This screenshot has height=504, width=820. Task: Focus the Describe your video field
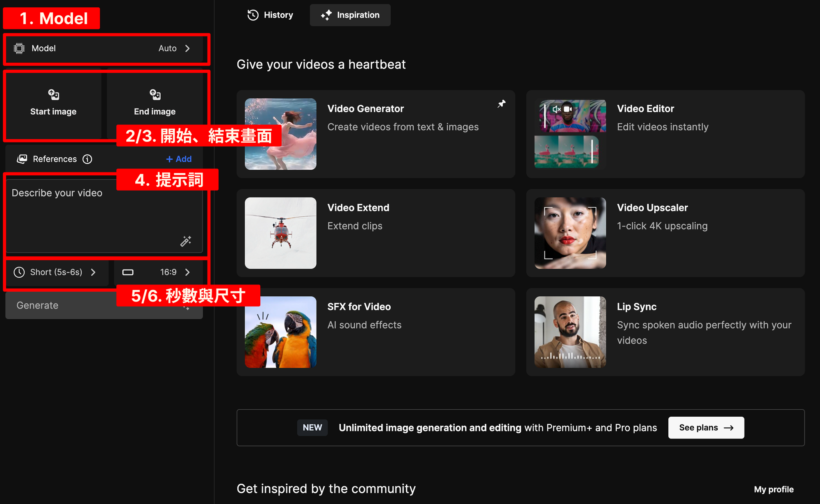104,216
